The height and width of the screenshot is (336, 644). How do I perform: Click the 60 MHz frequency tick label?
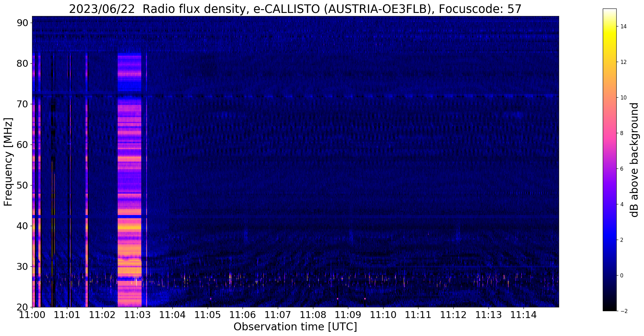pyautogui.click(x=23, y=145)
